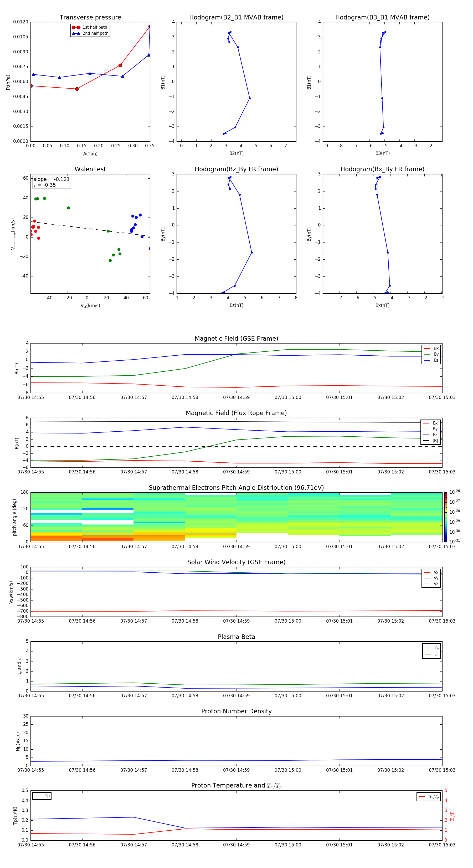Click the 'Hodogram(B2_B1 MVAB frame)' title
This screenshot has height=868, width=473.
236,18
